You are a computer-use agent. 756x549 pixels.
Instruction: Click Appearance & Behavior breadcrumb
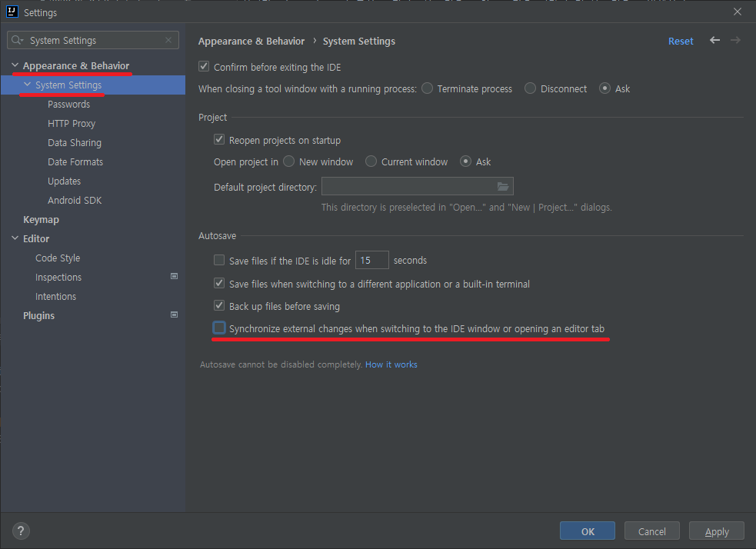pos(251,41)
